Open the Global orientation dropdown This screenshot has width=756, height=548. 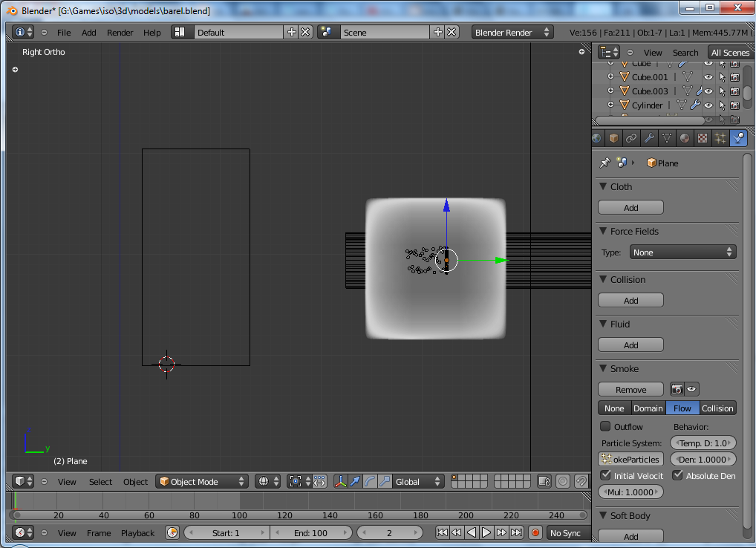[417, 481]
